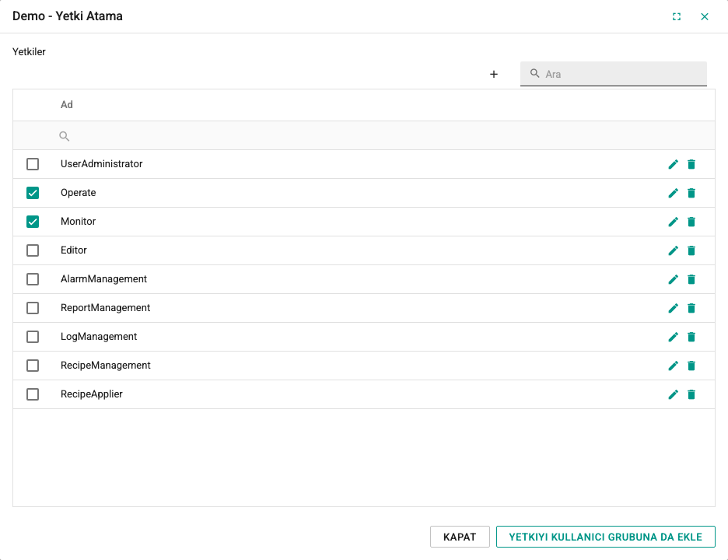Delete the RecipeApplier permission
The width and height of the screenshot is (728, 560).
[x=691, y=394]
